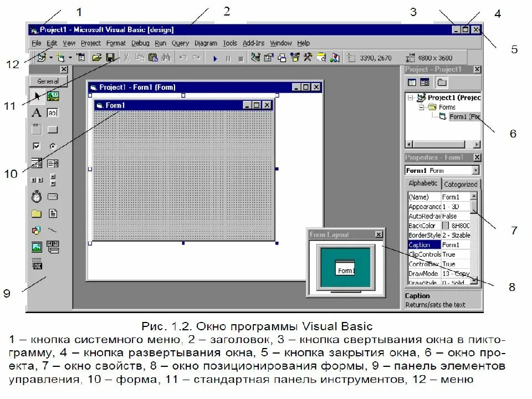The width and height of the screenshot is (532, 399).
Task: Open the Project menu
Action: tap(90, 43)
